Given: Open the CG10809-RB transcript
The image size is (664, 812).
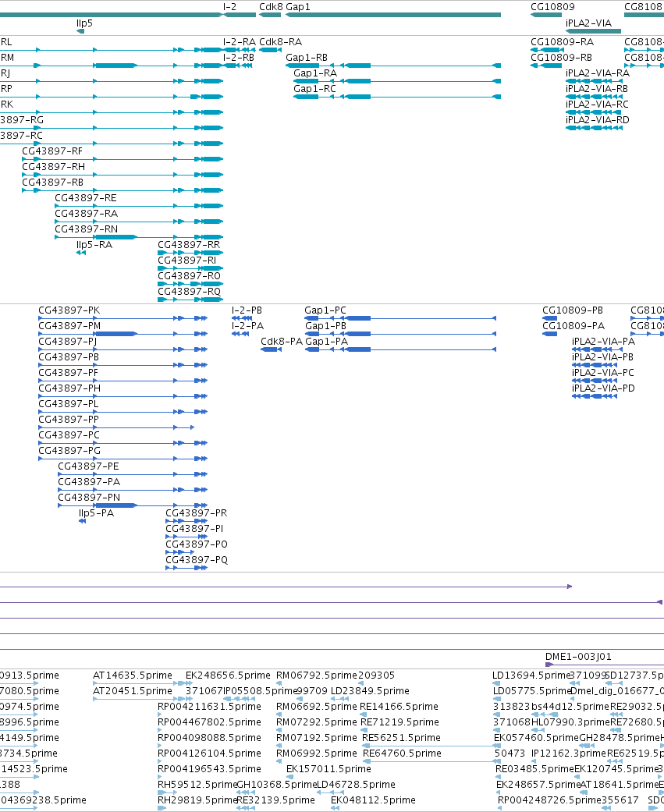Looking at the screenshot, I should pos(546,66).
